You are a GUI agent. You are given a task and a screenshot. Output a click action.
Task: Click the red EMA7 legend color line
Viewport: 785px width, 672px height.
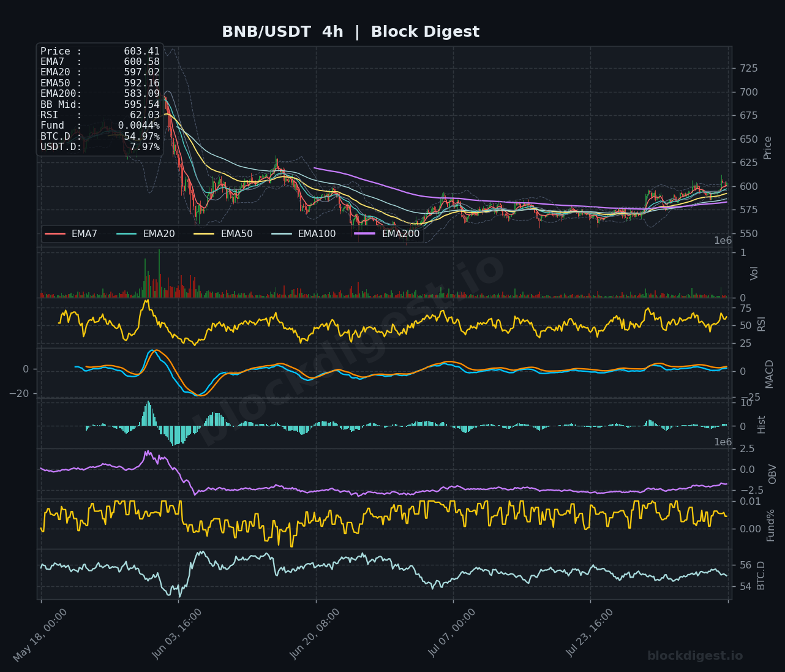(55, 233)
